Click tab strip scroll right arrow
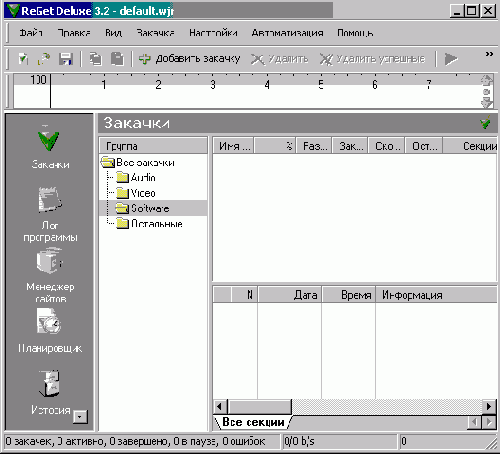Viewport: 500px width, 454px height. (x=489, y=422)
